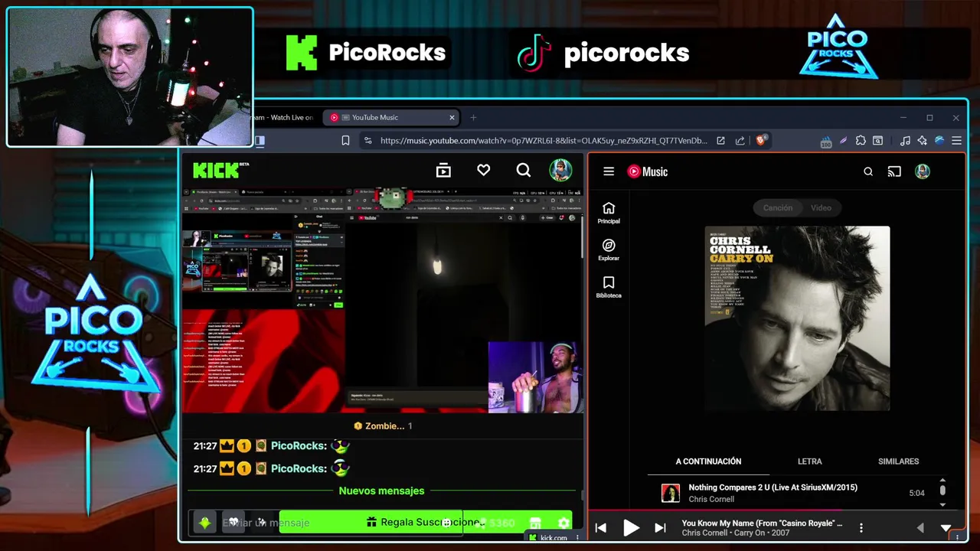Click the queue scrollbar up arrow

coord(942,481)
